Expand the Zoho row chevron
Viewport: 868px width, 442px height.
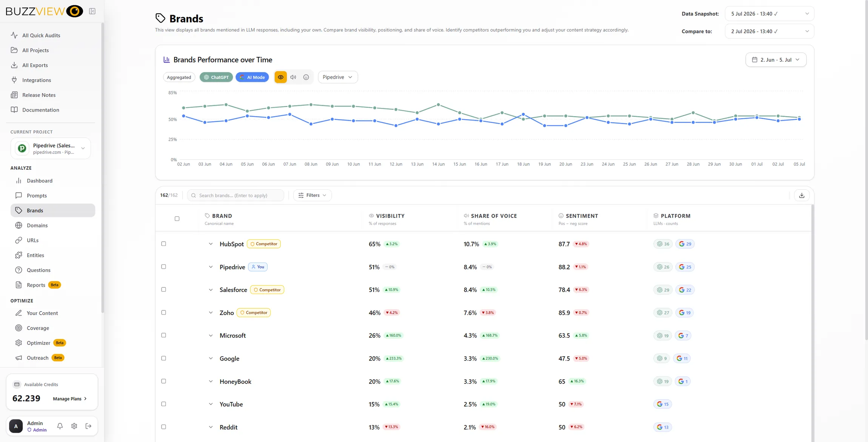pyautogui.click(x=211, y=313)
